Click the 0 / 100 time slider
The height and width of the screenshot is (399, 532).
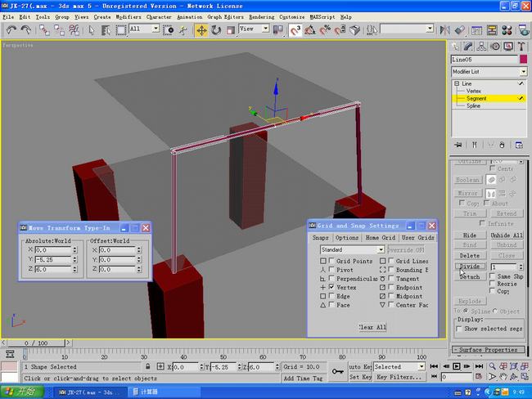(36, 343)
